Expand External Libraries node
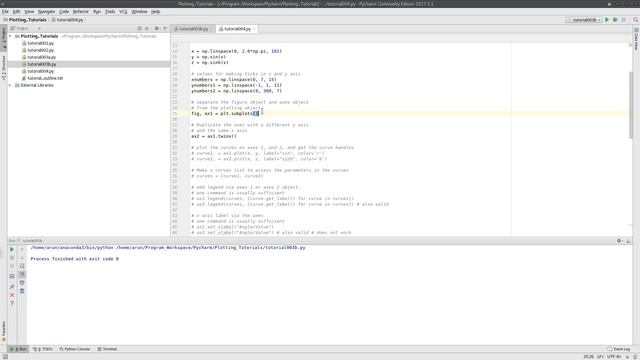The image size is (640, 360). pos(10,85)
